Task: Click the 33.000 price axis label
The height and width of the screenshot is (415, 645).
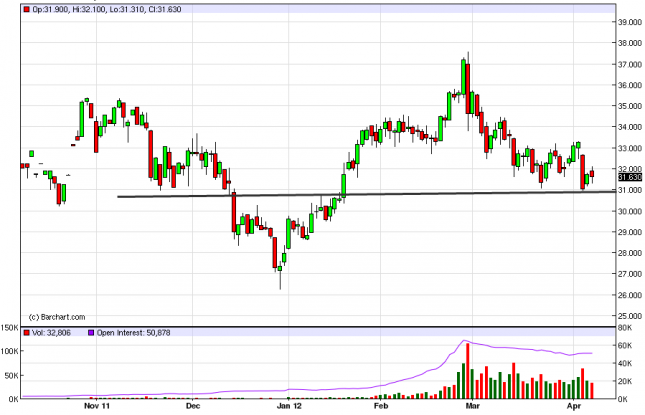Action: coord(629,148)
